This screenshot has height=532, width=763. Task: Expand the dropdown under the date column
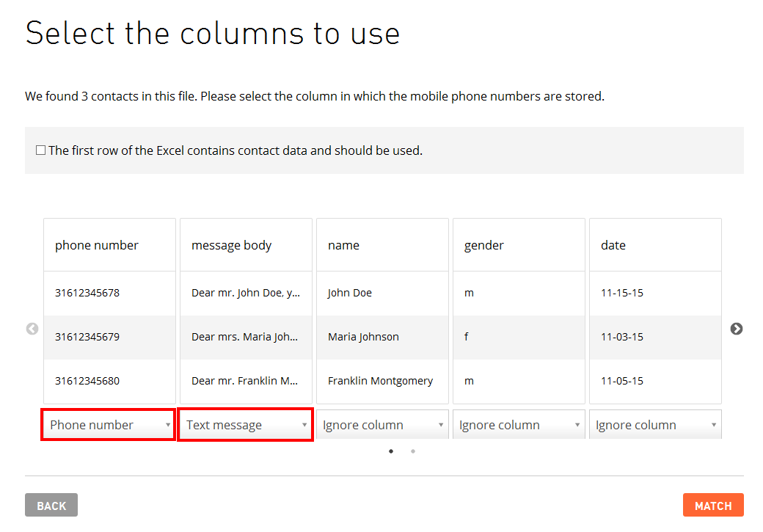pos(654,425)
